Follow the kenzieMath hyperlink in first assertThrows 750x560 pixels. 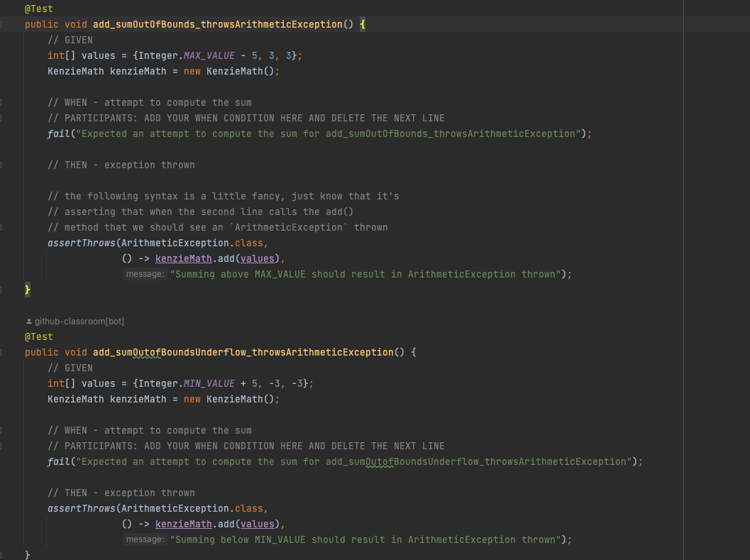183,258
